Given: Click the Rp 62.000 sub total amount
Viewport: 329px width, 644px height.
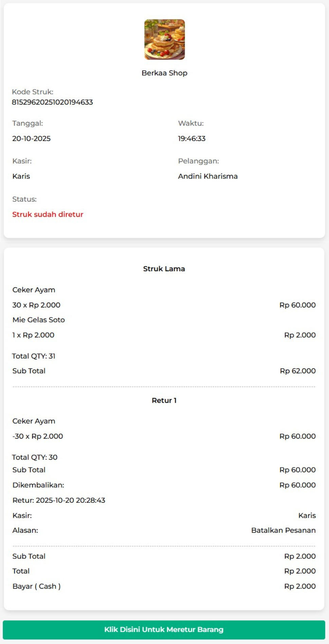Looking at the screenshot, I should 297,371.
